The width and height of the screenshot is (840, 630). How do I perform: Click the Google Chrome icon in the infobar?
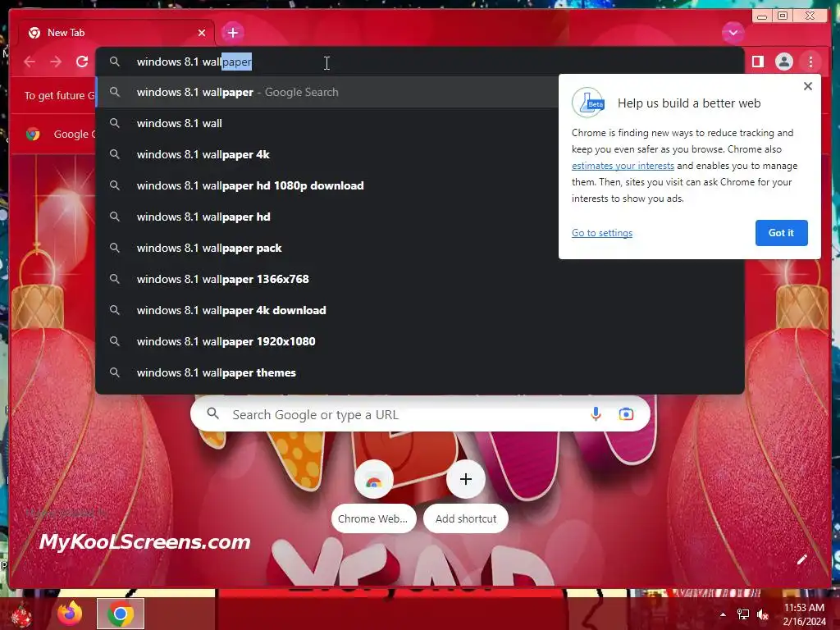(33, 134)
